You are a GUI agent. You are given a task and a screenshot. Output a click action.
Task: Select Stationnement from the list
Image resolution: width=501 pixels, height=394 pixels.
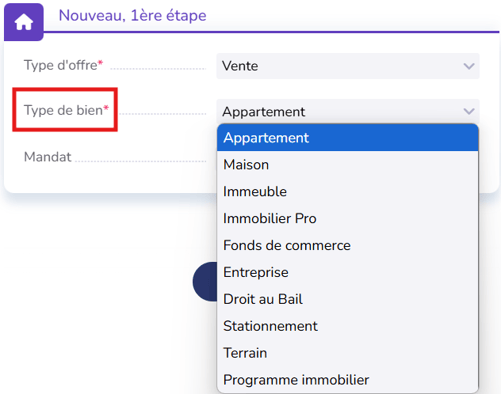pyautogui.click(x=348, y=326)
